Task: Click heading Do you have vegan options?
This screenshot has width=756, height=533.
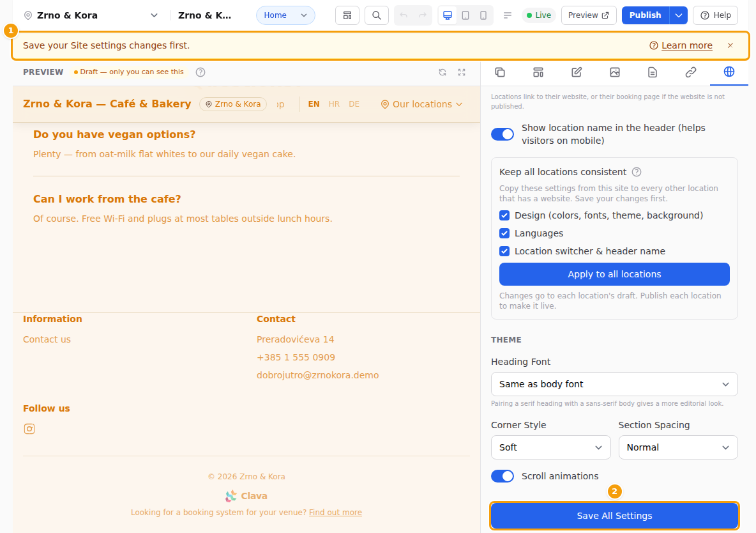Action: [114, 134]
